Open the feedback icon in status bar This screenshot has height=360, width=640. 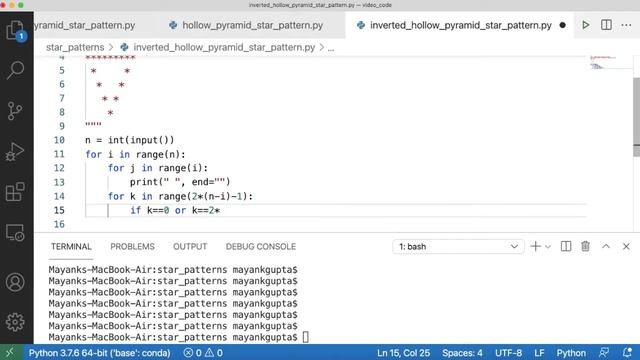point(604,353)
